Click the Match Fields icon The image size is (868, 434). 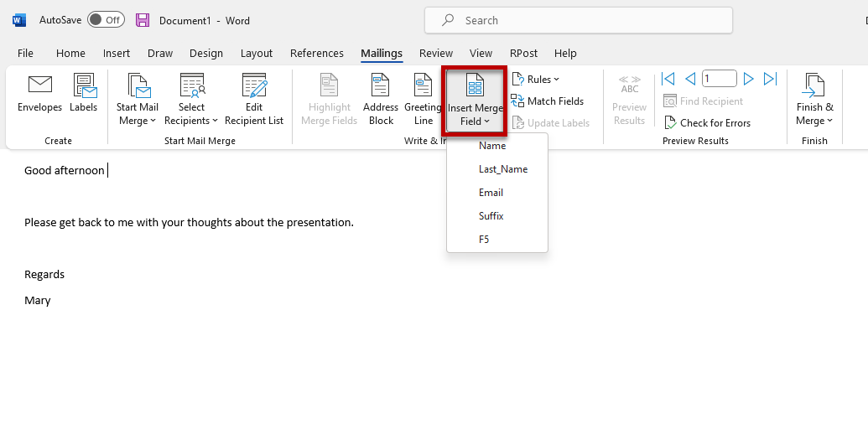tap(517, 101)
